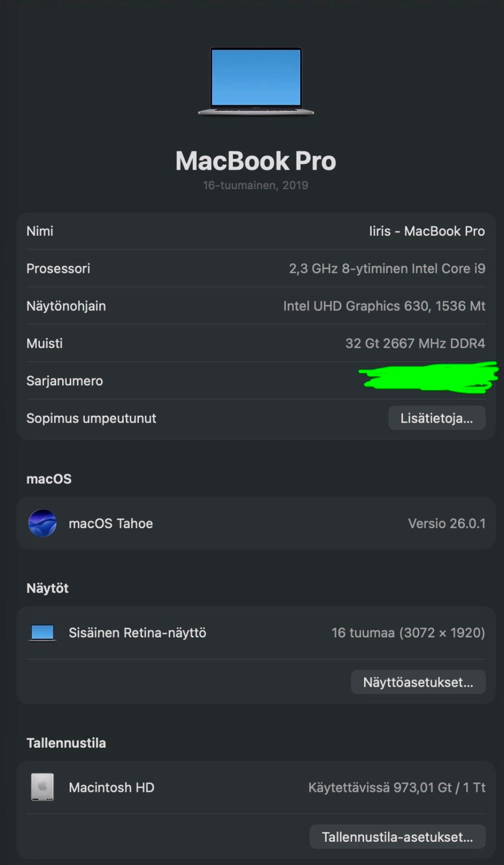Select the Nimi computer name field
The width and height of the screenshot is (504, 865).
pos(427,231)
